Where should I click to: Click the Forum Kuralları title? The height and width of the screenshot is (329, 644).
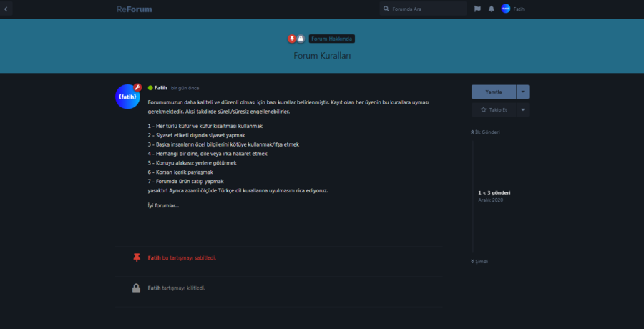(322, 56)
